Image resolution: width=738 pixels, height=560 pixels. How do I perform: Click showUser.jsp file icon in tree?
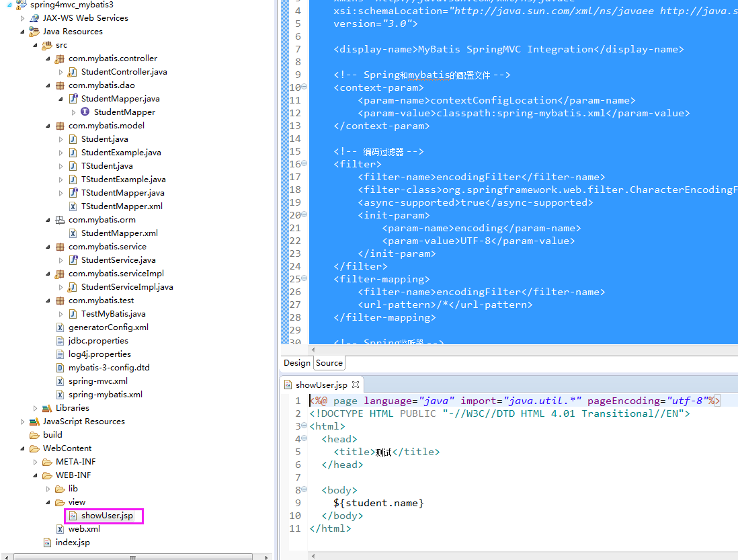pyautogui.click(x=73, y=516)
